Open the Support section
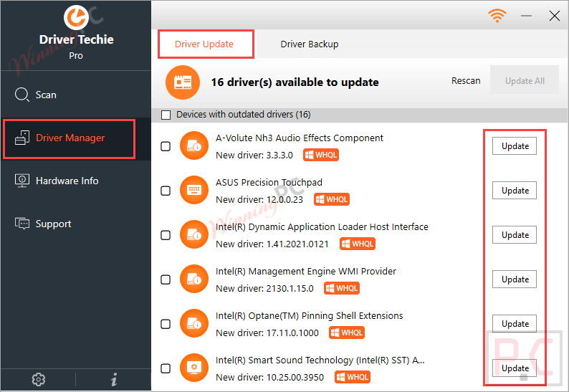 click(75, 224)
